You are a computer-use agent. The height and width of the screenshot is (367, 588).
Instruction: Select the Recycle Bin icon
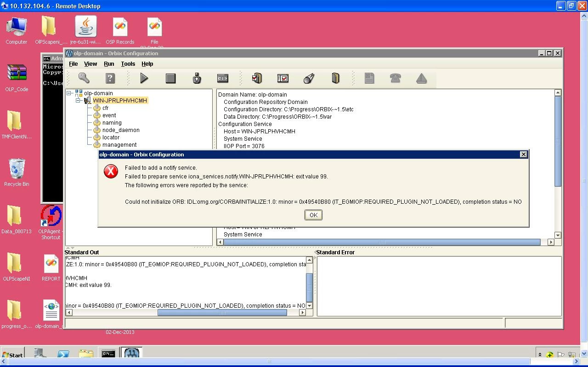17,173
